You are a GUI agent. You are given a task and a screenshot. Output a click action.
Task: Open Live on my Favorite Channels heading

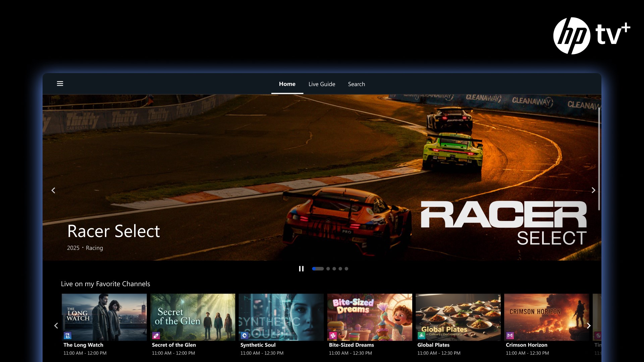tap(105, 284)
